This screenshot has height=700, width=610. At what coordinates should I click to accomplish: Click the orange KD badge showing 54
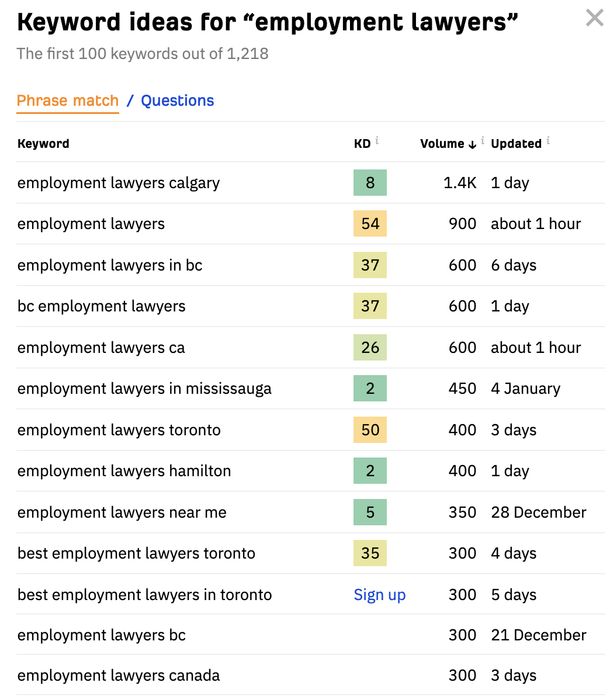pyautogui.click(x=370, y=224)
